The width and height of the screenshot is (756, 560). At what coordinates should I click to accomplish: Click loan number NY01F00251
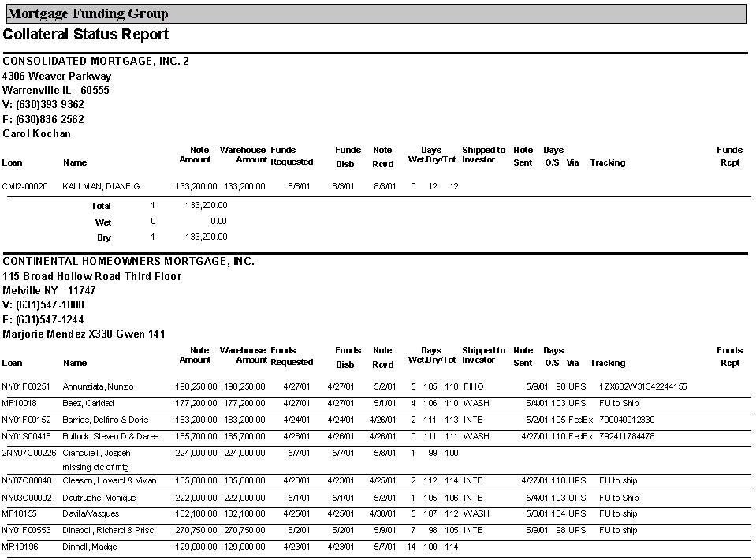point(26,387)
